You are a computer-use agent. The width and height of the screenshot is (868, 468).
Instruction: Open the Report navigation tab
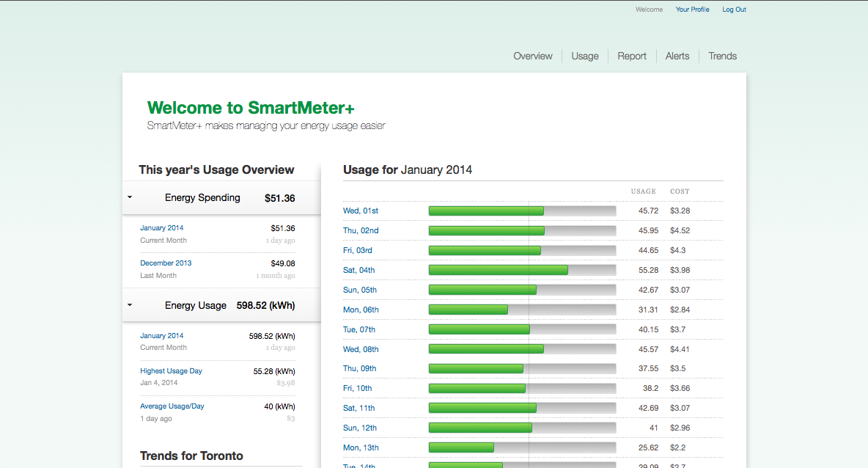pos(632,56)
